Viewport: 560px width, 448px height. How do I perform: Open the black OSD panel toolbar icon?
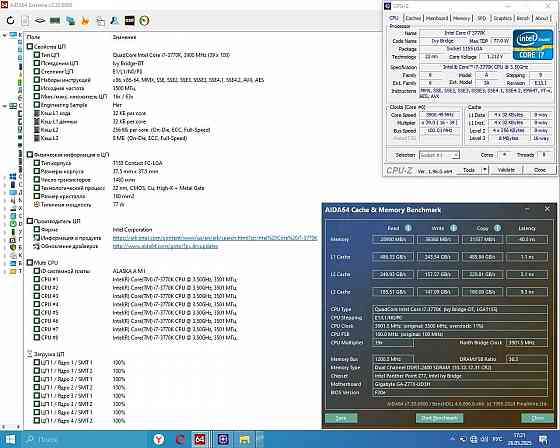pos(130,20)
